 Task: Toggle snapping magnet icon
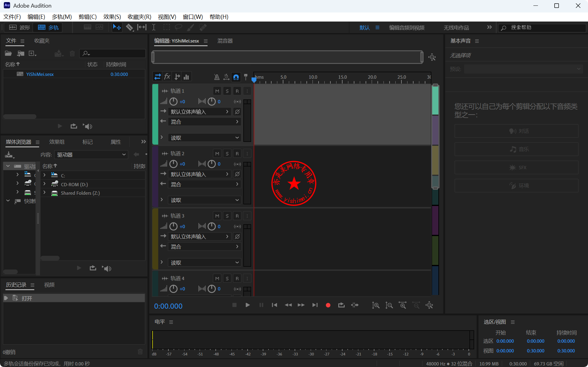tap(236, 77)
